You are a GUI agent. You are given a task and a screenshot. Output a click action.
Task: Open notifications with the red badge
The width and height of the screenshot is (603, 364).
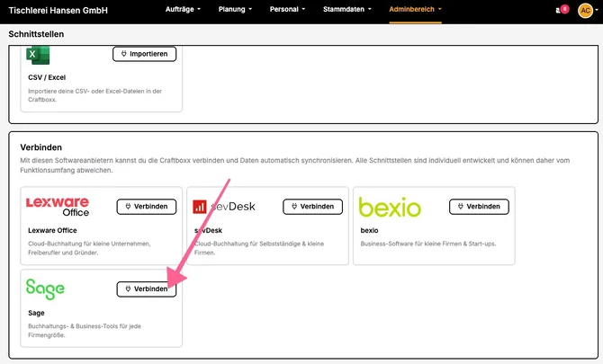point(562,9)
